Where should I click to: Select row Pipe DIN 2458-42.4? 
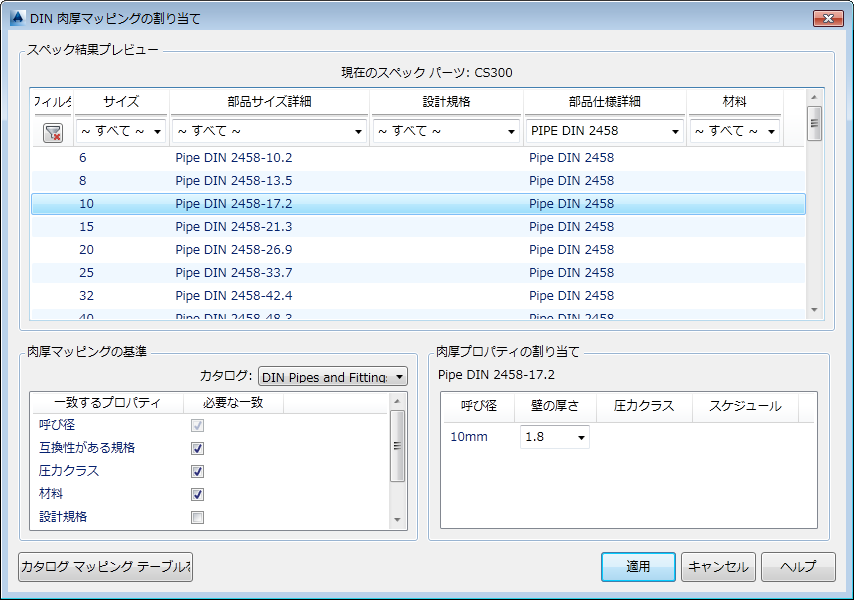pos(418,296)
